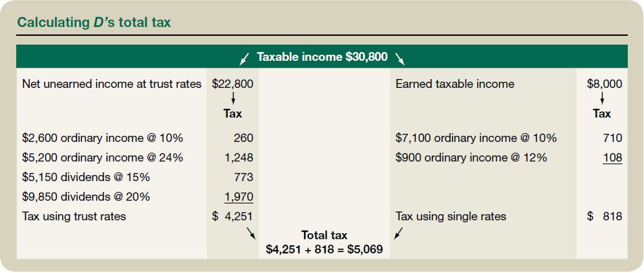
Task: Select the $5,150 dividends @ 15% row
Action: [86, 178]
